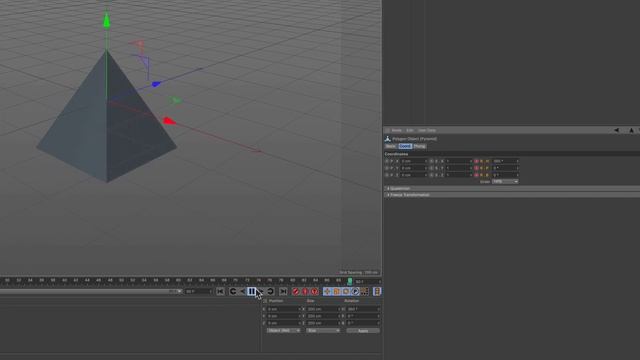Click the green Y-axis arrow handle

(x=107, y=20)
